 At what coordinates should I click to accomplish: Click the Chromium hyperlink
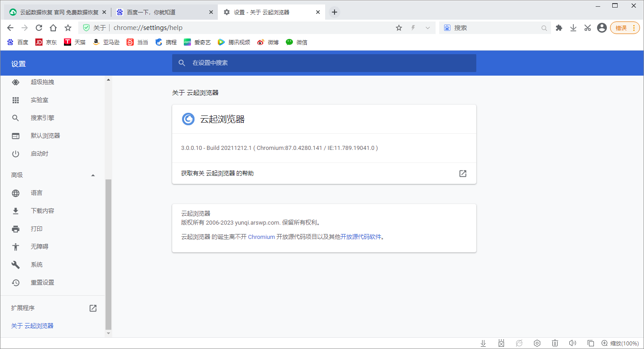tap(261, 237)
